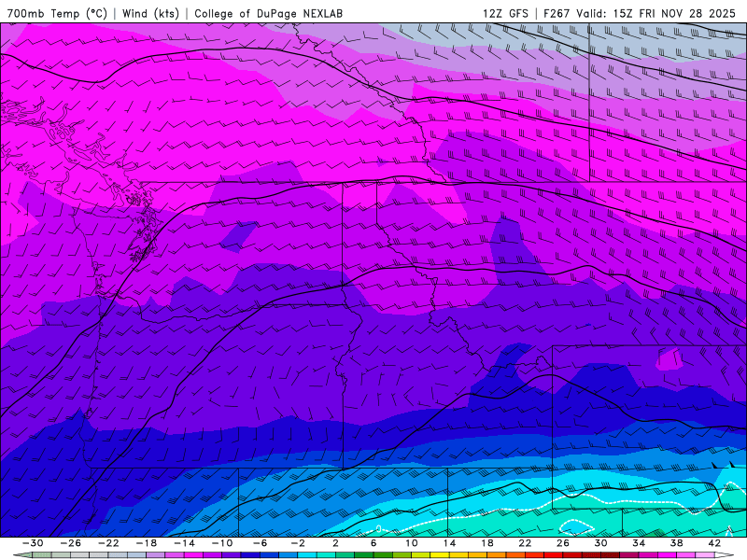
Task: Click the -14 label on the color scale
Action: 184,543
